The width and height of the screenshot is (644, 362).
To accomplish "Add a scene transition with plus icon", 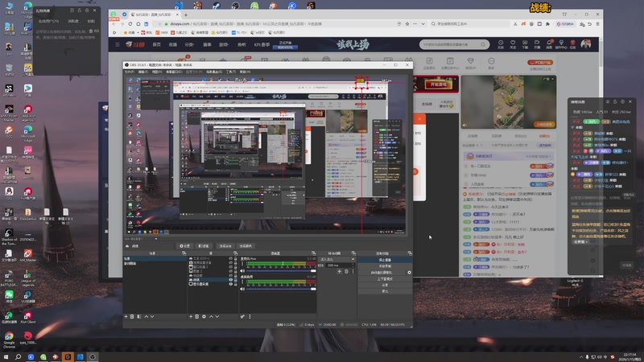I will tap(339, 271).
